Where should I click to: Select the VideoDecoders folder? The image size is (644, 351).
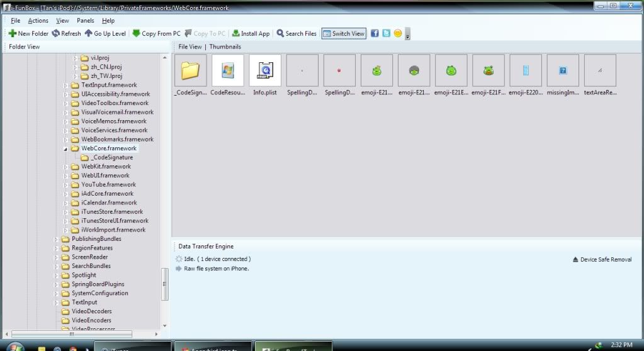[91, 311]
